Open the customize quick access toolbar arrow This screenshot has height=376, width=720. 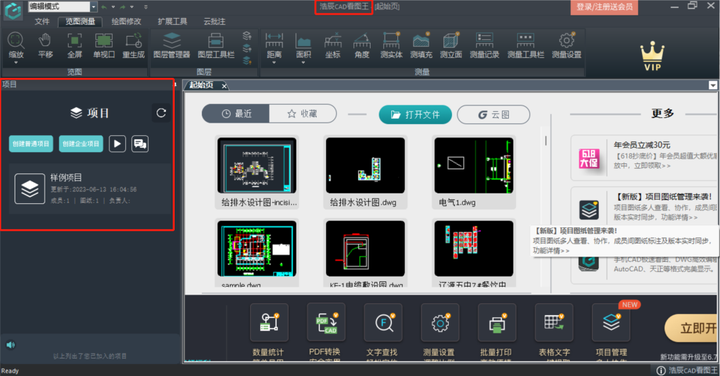point(146,7)
